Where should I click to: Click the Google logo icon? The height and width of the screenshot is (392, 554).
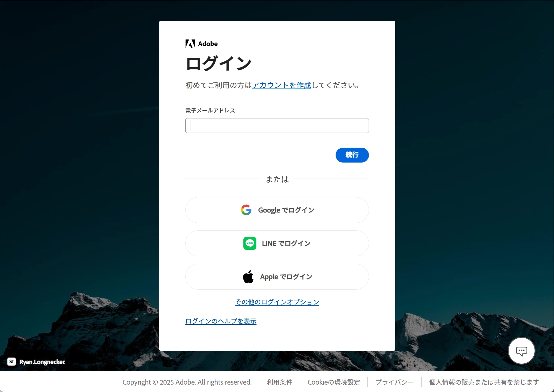tap(246, 210)
